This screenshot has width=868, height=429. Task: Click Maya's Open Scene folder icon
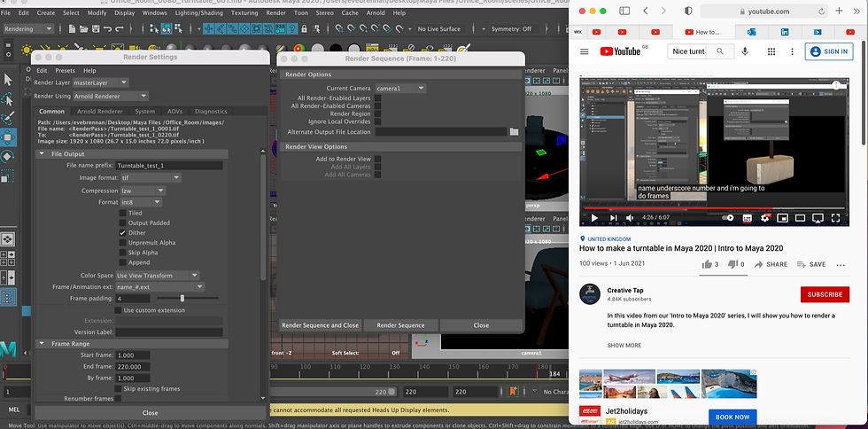[83, 29]
